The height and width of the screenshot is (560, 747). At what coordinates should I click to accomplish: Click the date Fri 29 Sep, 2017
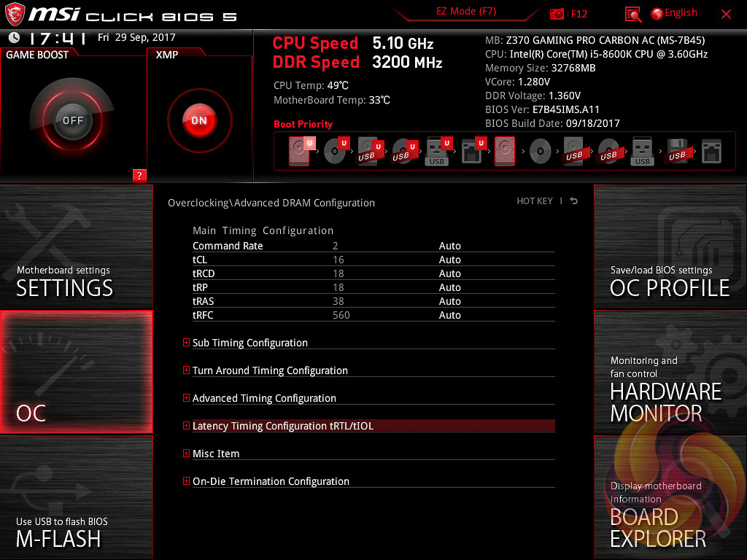tap(136, 37)
